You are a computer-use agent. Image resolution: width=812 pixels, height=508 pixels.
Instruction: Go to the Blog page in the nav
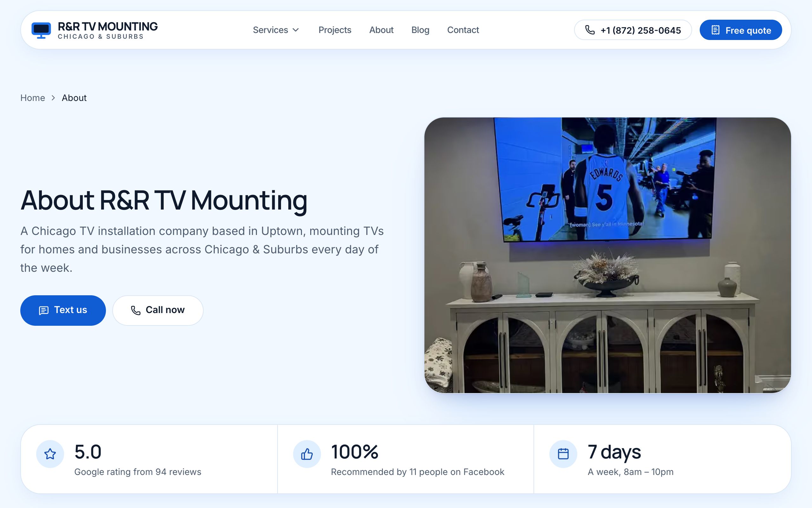click(420, 30)
